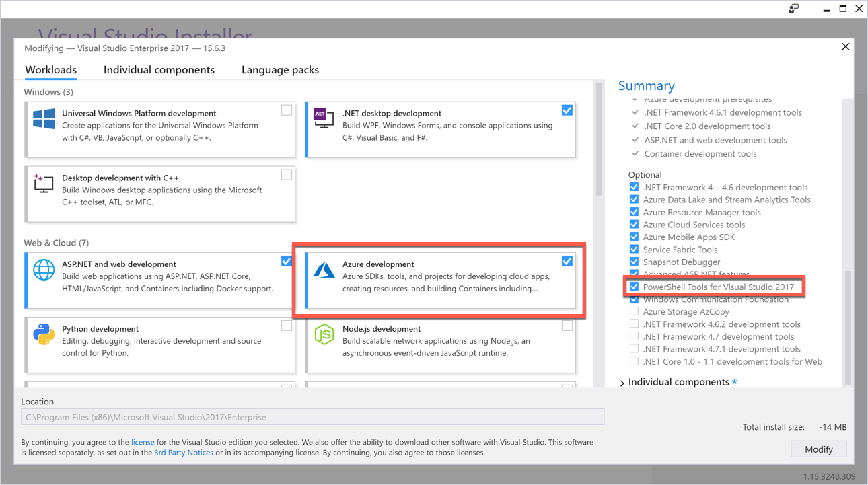
Task: Open the Individual components tab
Action: click(159, 70)
